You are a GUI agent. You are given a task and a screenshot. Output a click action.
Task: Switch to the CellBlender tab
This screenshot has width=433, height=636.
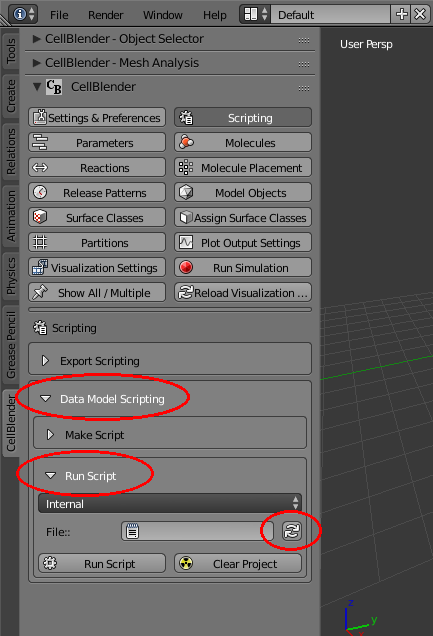pos(11,423)
